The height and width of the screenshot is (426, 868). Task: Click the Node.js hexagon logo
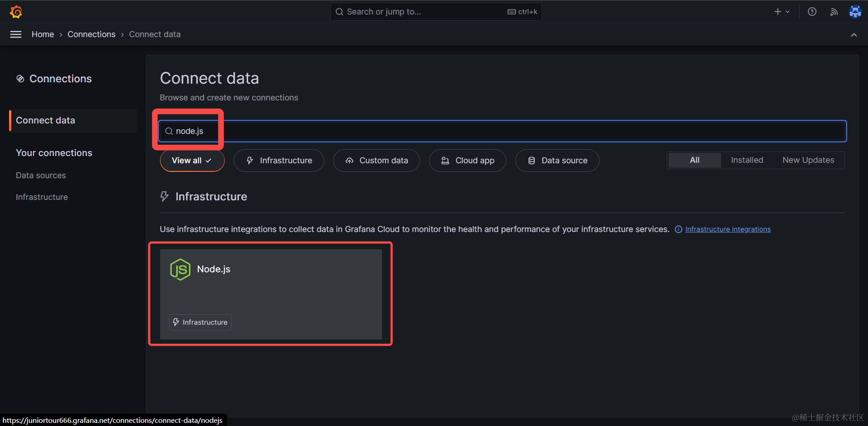[x=180, y=270]
